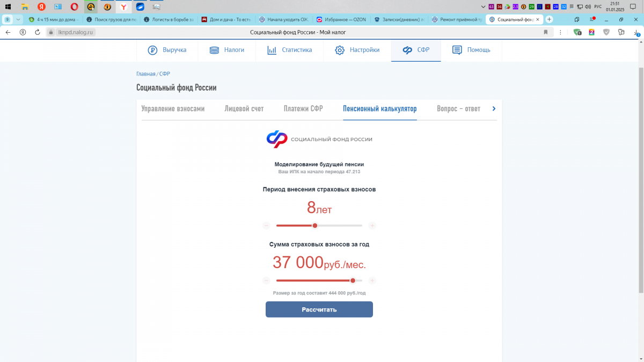
Task: Open the Платежи СФР tab
Action: coord(303,109)
